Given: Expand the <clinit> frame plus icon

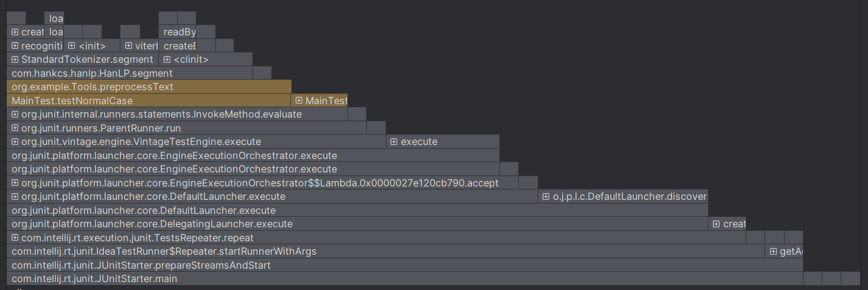Looking at the screenshot, I should click(x=167, y=60).
